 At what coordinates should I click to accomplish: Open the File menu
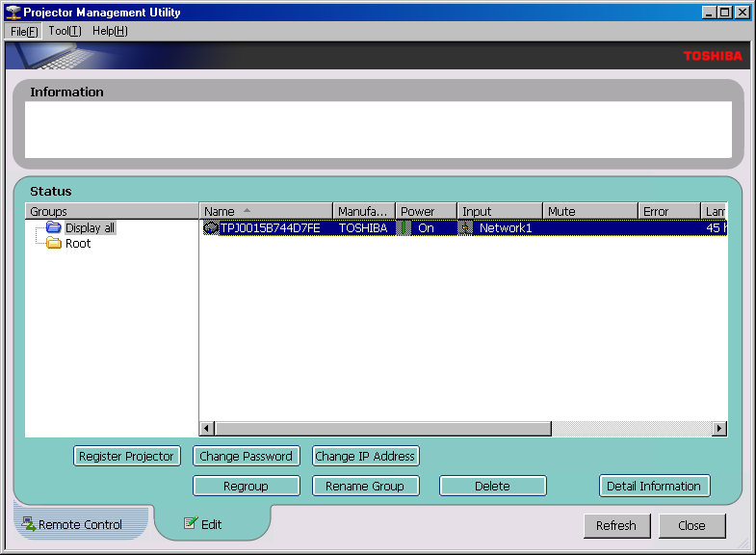(x=24, y=32)
